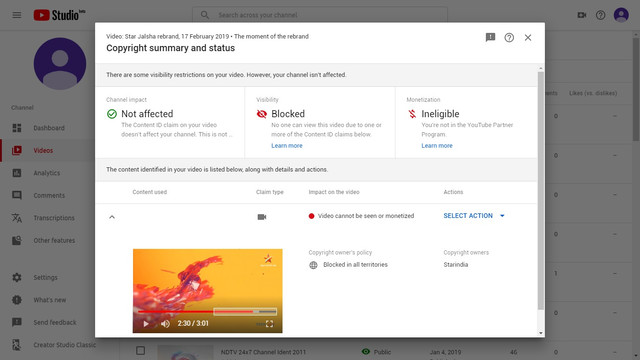Mute the video preview volume
Viewport: 640px width, 360px height.
[x=165, y=324]
